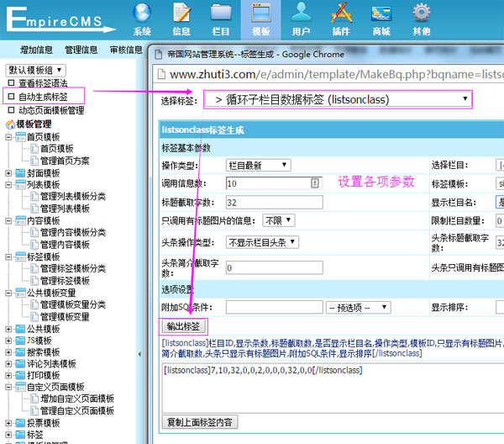
Task: Collapse the 自定义页面模板 tree node
Action: [x=8, y=387]
